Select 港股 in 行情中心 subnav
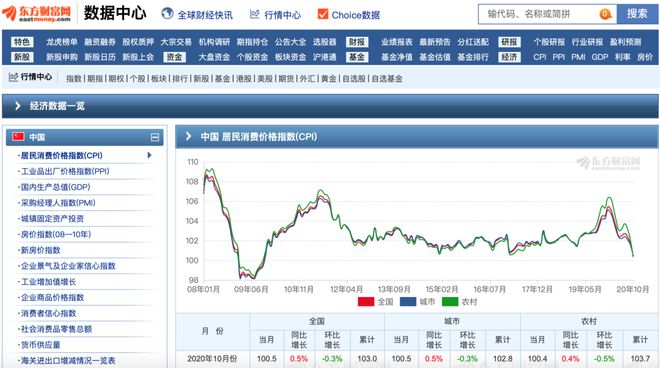660x368 pixels. click(243, 78)
